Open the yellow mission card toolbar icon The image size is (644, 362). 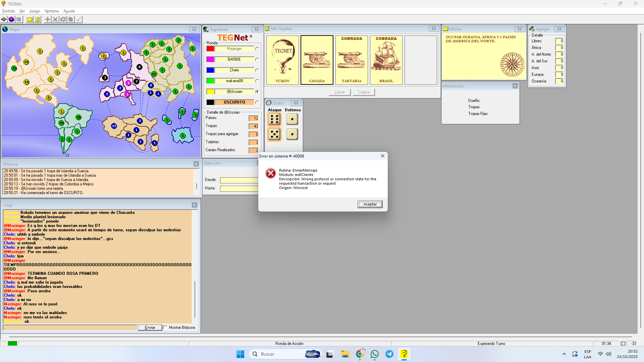pos(30,19)
